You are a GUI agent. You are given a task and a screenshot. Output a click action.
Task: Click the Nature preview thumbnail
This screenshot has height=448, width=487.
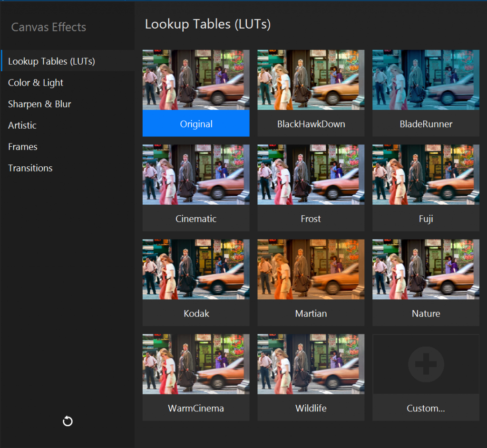click(x=426, y=269)
